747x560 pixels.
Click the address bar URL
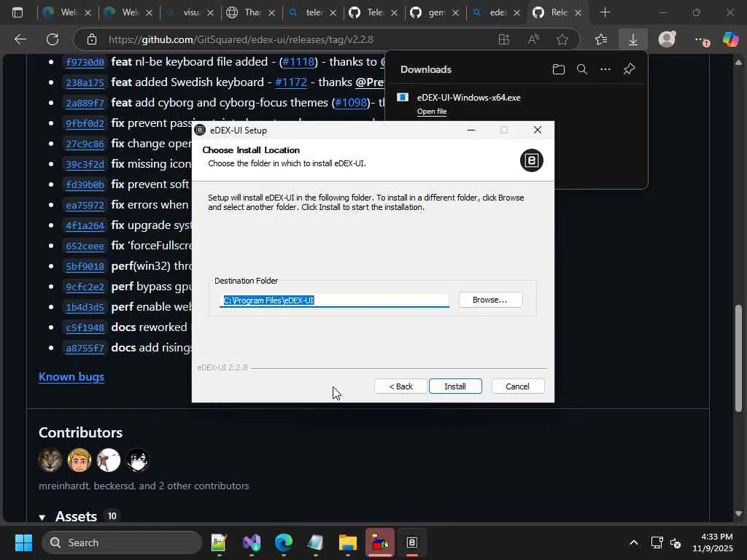point(241,39)
